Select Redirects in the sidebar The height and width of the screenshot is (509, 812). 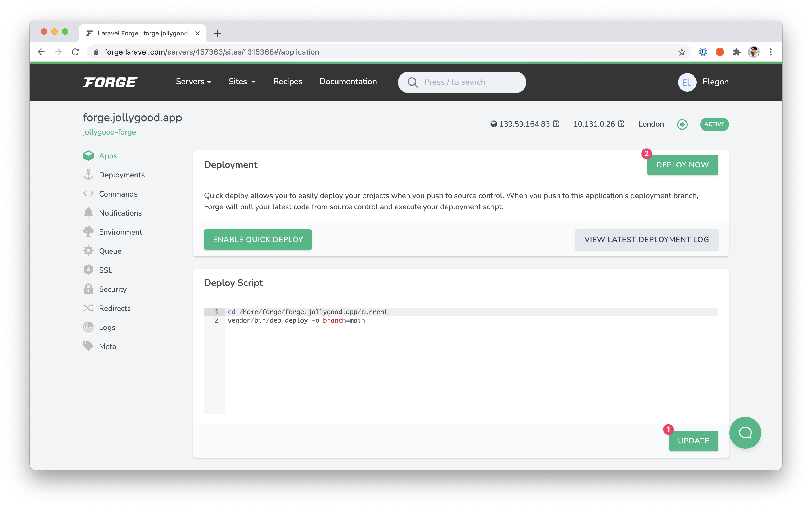(x=115, y=308)
